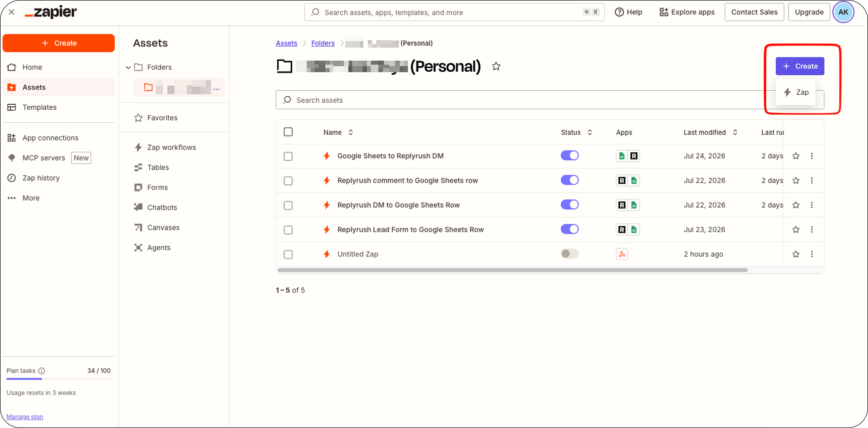Open more options for Untitled Zap
868x428 pixels.
tap(812, 254)
